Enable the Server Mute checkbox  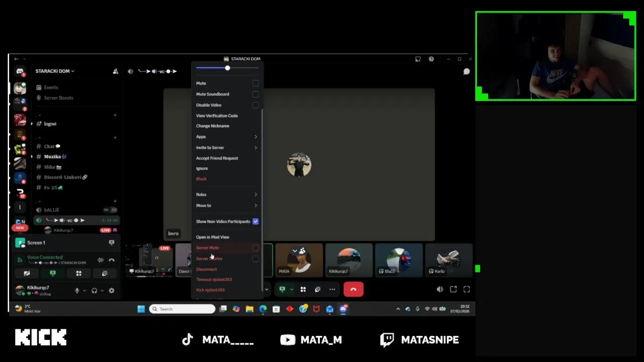tap(256, 248)
